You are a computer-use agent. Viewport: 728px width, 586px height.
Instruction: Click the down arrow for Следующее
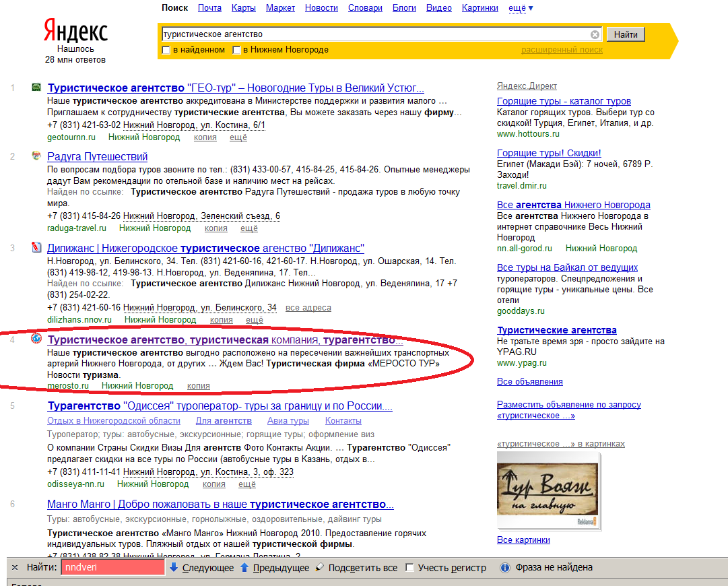(174, 567)
